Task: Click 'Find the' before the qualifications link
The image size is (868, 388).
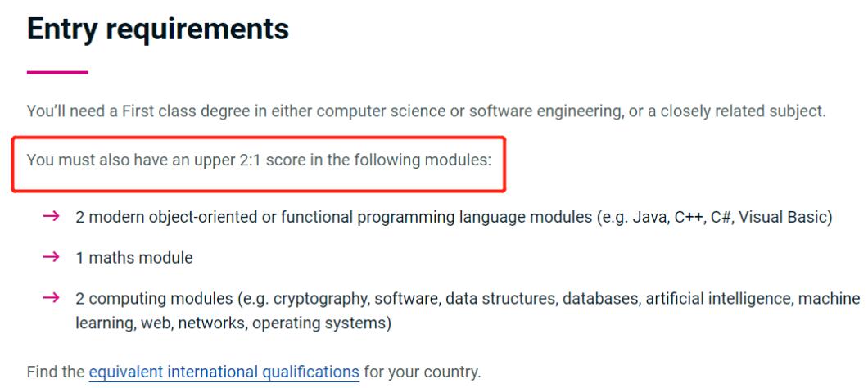Action: point(56,371)
